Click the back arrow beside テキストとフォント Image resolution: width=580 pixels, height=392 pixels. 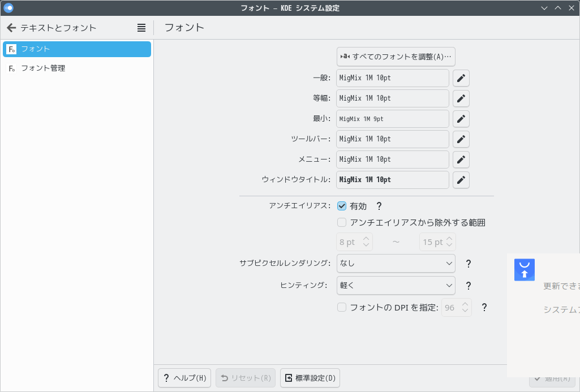click(x=11, y=28)
